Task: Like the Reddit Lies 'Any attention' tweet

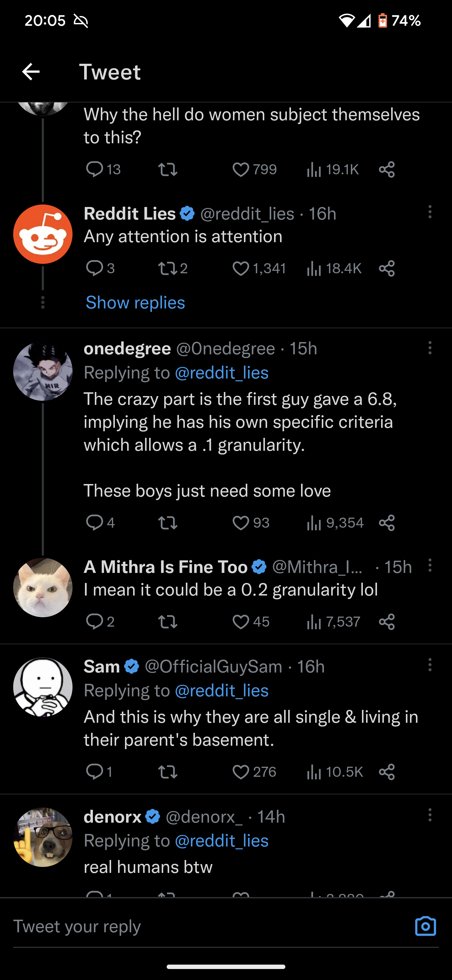Action: point(241,269)
